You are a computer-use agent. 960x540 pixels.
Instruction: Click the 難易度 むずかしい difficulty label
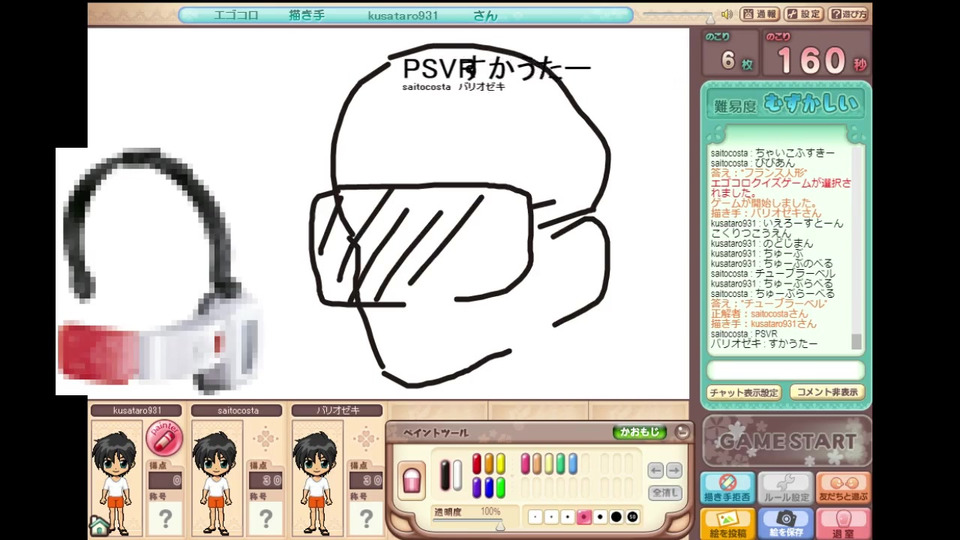787,105
